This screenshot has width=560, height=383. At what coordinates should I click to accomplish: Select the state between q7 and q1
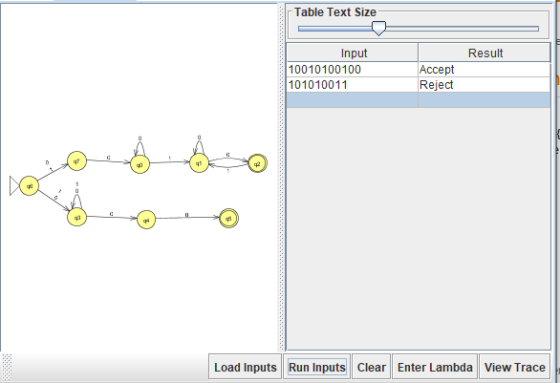(x=140, y=165)
